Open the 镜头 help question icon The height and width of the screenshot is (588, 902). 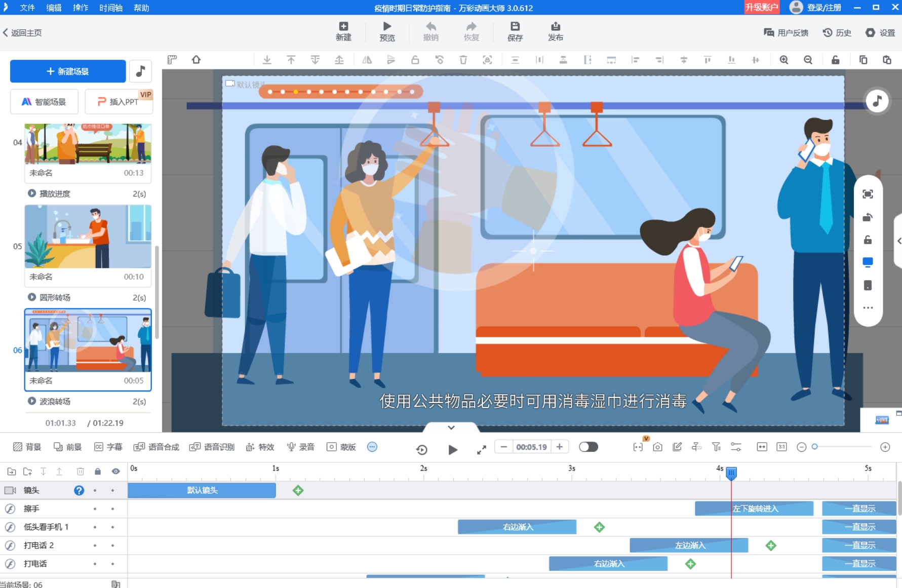tap(79, 490)
